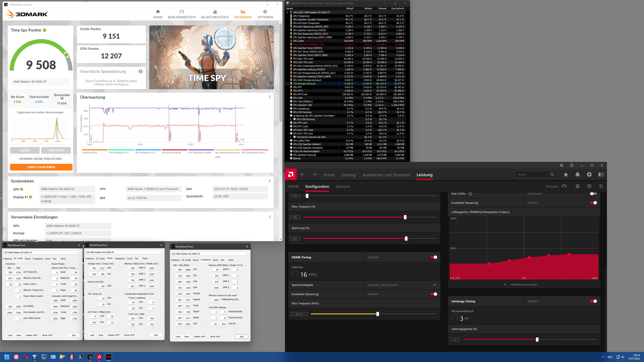Click info icon next to Geschätzte Spieleleistung
The image size is (644, 362).
(x=141, y=71)
